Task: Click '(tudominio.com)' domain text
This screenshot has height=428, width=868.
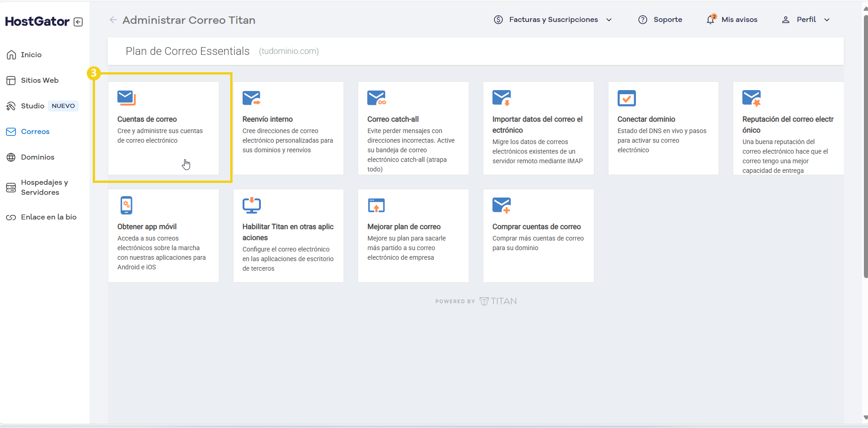Action: point(289,51)
